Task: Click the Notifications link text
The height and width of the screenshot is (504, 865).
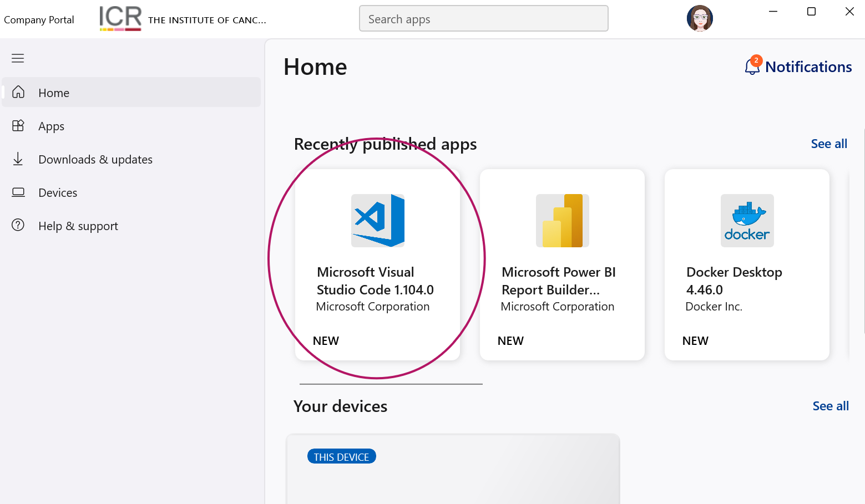Action: 808,67
